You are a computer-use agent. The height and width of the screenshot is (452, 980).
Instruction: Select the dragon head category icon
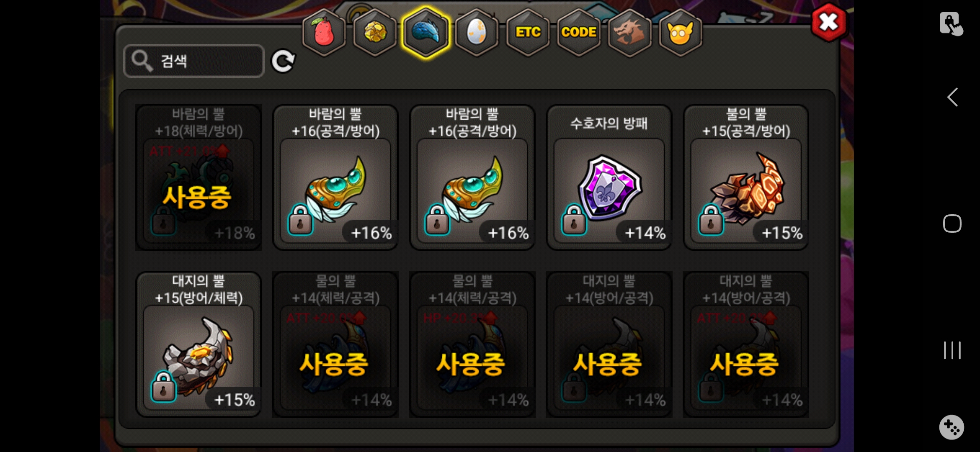tap(629, 32)
